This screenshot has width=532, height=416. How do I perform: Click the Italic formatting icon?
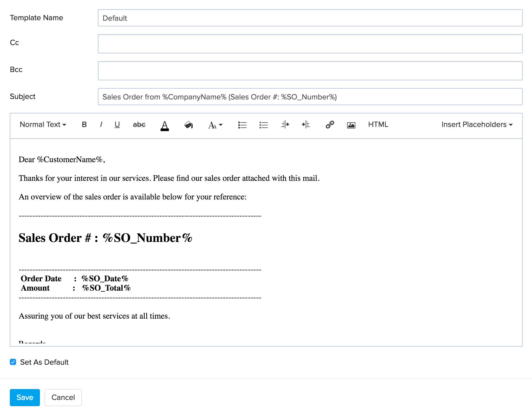(x=100, y=125)
